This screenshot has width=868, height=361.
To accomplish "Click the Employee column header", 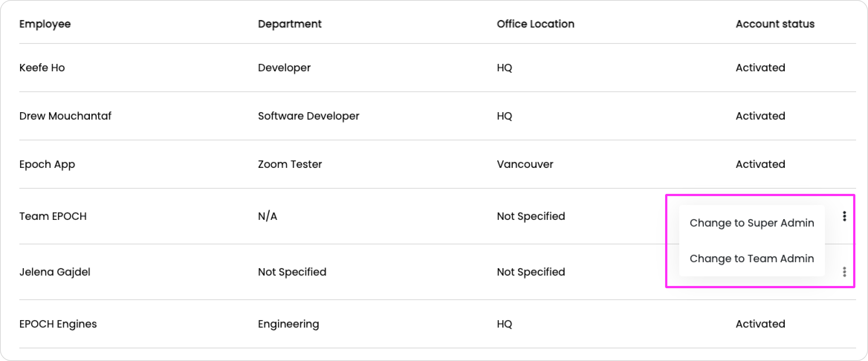I will coord(45,24).
